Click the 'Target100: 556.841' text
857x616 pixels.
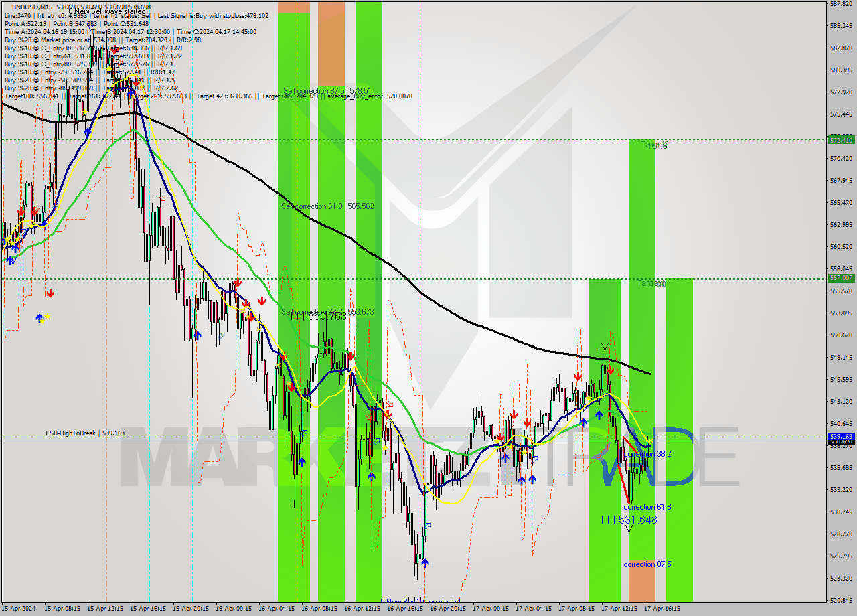(31, 96)
